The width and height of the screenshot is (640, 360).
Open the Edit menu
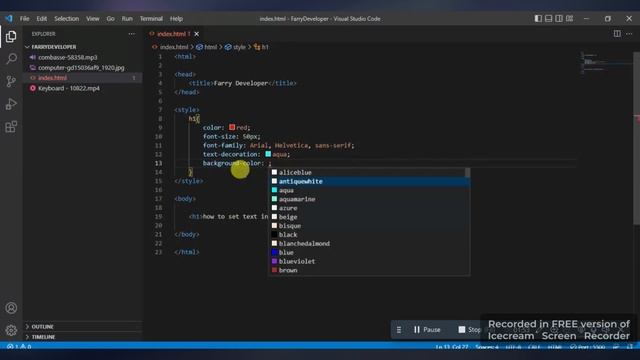42,19
